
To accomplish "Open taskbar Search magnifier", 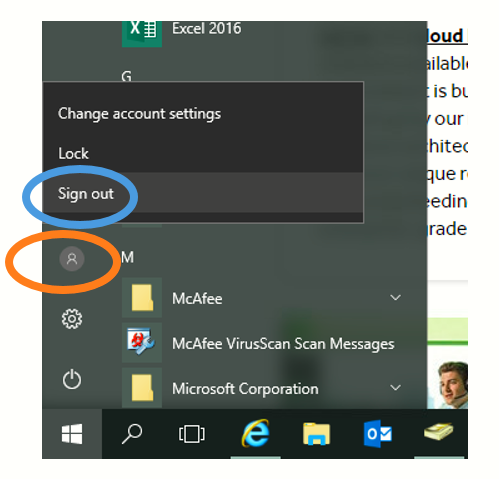I will pyautogui.click(x=132, y=434).
